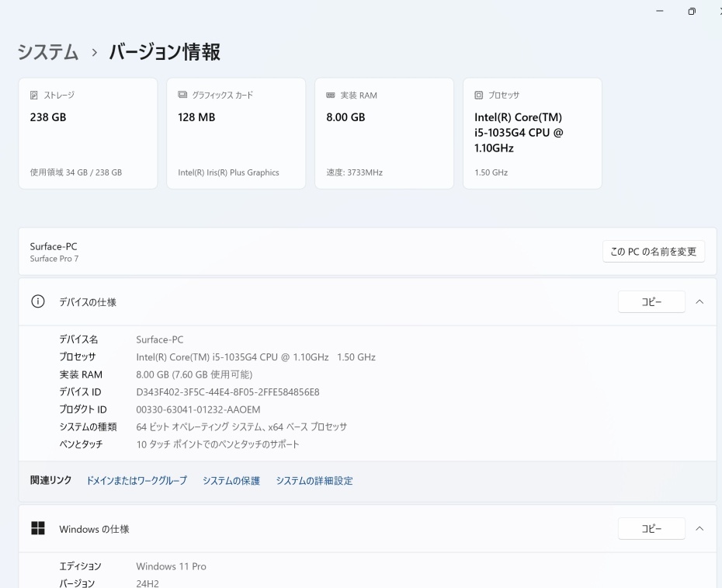Click the info icon beside デバイスの仕様
722x588 pixels.
point(38,301)
